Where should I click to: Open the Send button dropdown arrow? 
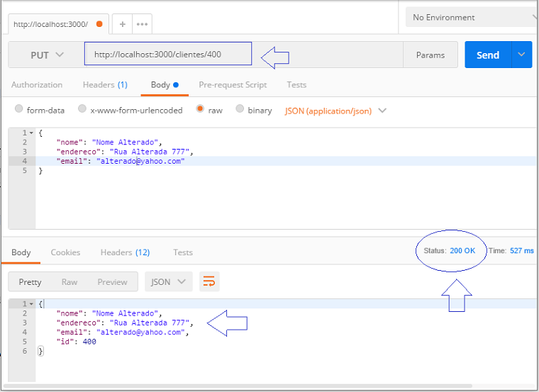coord(521,55)
